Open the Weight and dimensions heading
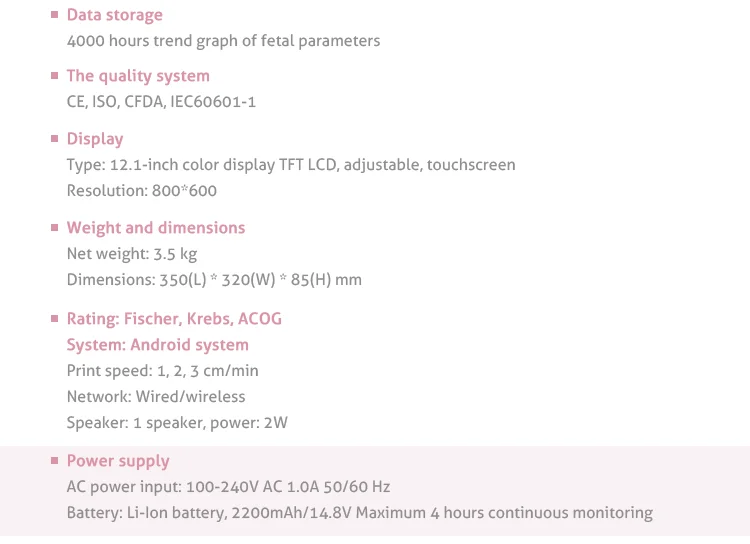The height and width of the screenshot is (544, 750). pos(155,228)
